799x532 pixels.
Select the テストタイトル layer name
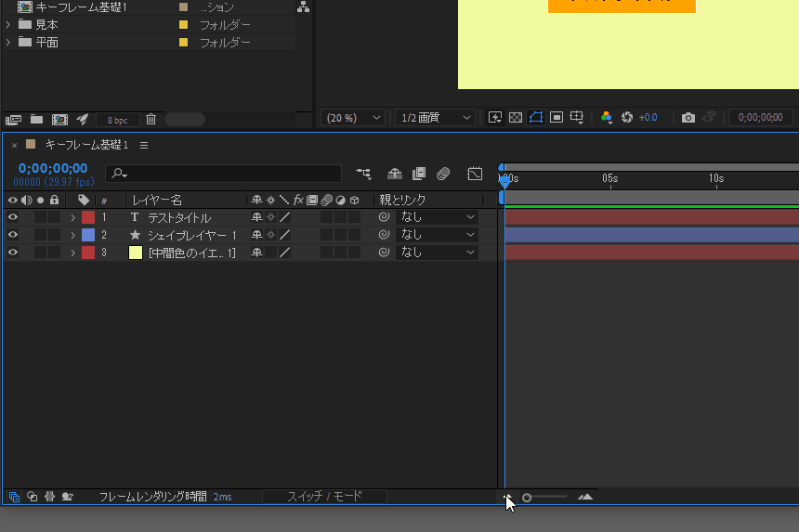click(179, 218)
